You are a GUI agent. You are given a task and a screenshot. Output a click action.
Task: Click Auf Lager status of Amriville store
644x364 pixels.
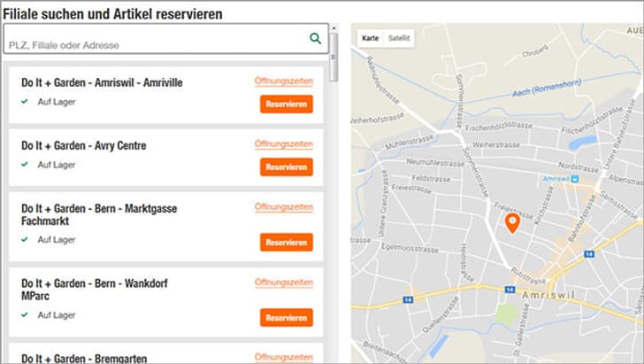tap(57, 102)
